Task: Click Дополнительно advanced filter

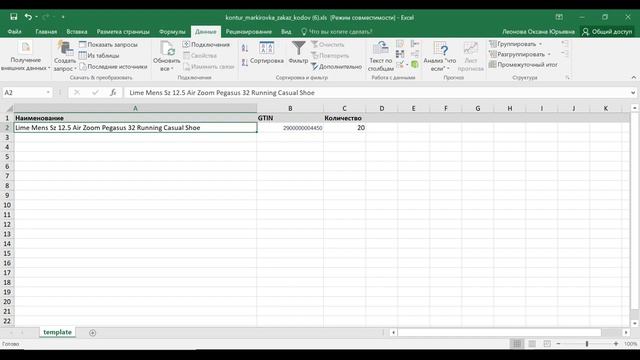Action: click(x=336, y=66)
